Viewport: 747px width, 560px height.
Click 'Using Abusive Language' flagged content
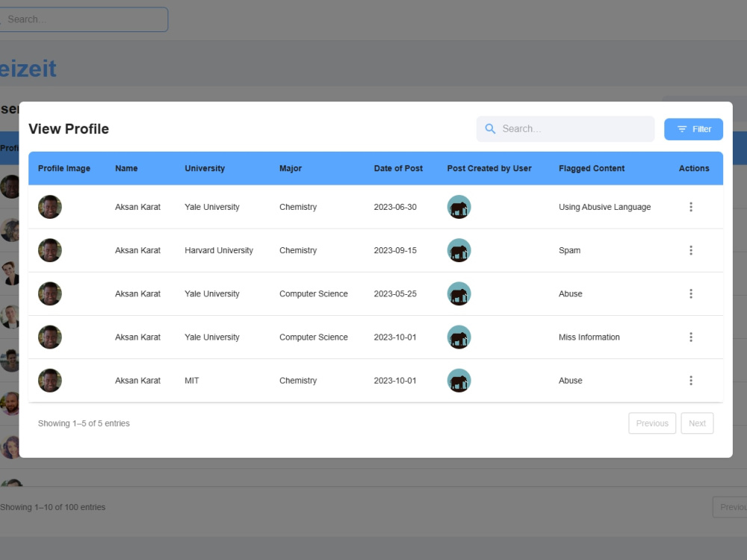click(604, 207)
